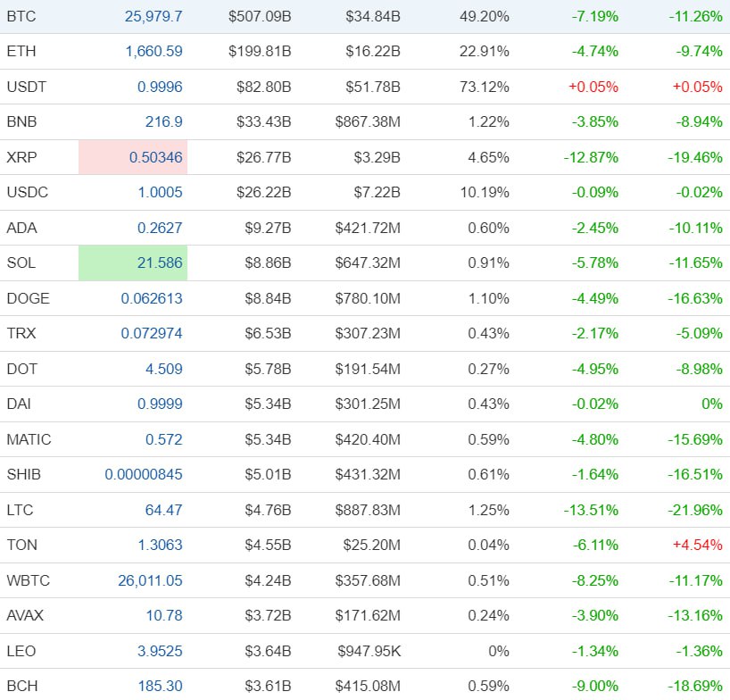
Task: Select USDT market cap $82.80B
Action: click(264, 87)
